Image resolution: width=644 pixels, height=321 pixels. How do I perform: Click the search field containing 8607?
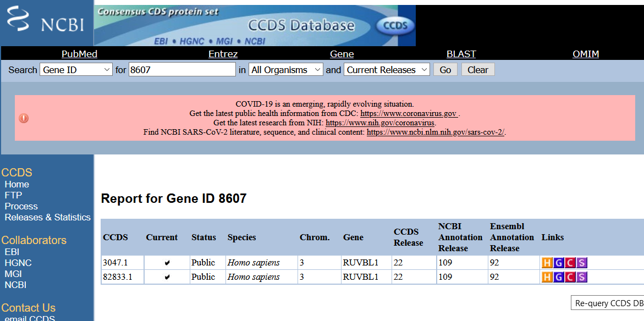pyautogui.click(x=182, y=70)
